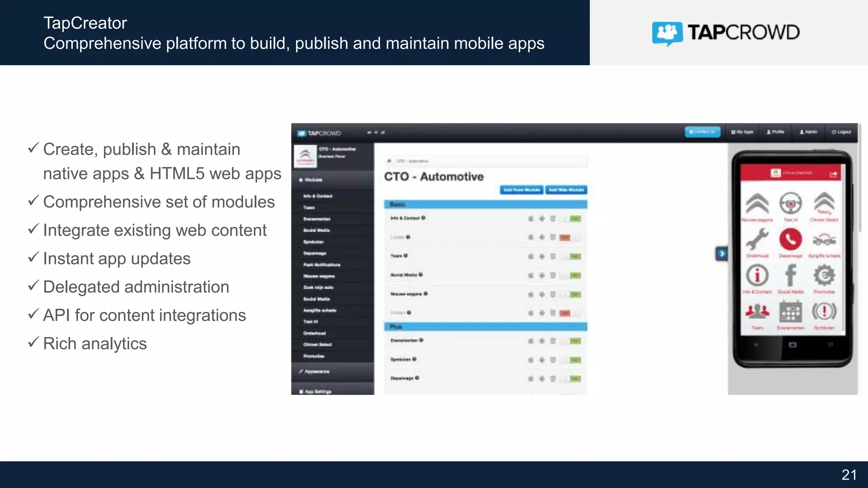Click the help icon beside Info & Contact module
This screenshot has width=868, height=488.
click(423, 218)
